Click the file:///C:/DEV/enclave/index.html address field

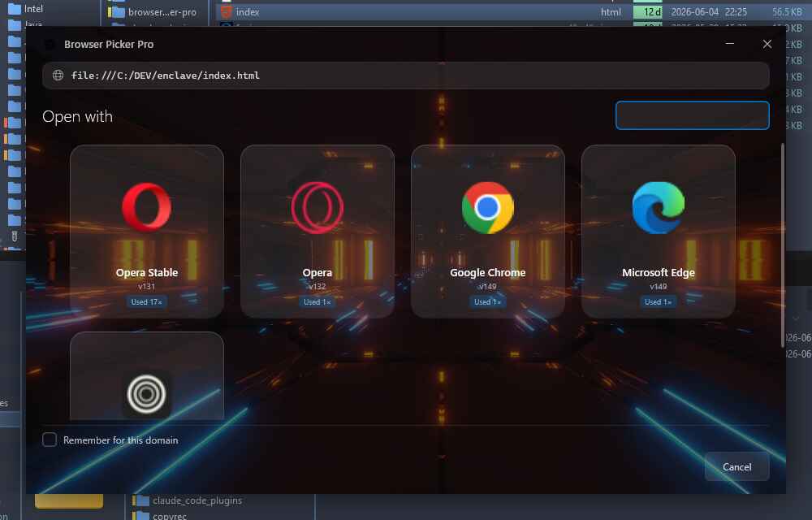coord(405,76)
